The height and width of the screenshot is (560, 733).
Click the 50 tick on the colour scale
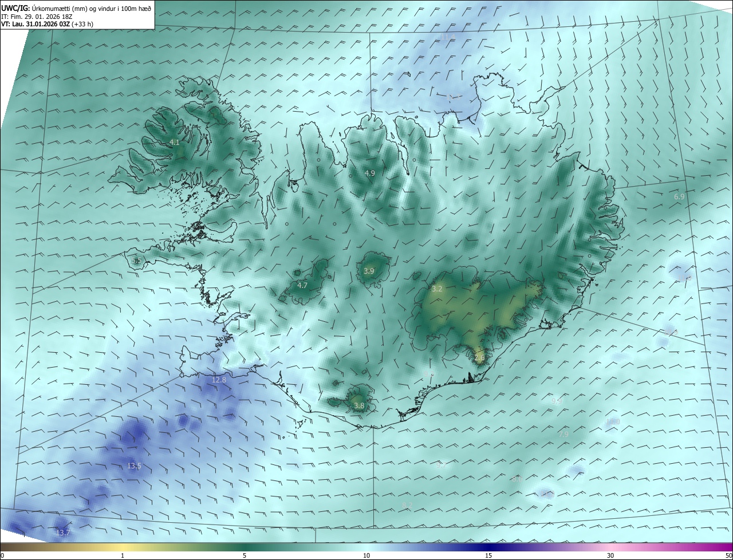tap(729, 555)
